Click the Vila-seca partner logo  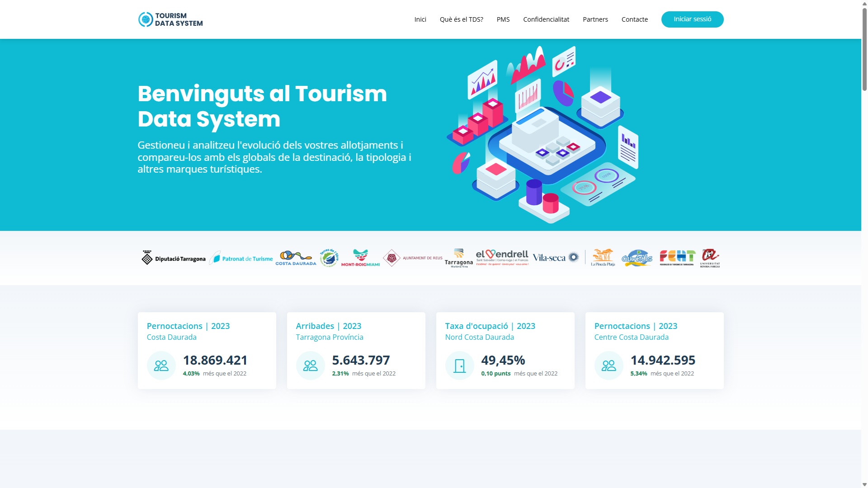point(556,258)
